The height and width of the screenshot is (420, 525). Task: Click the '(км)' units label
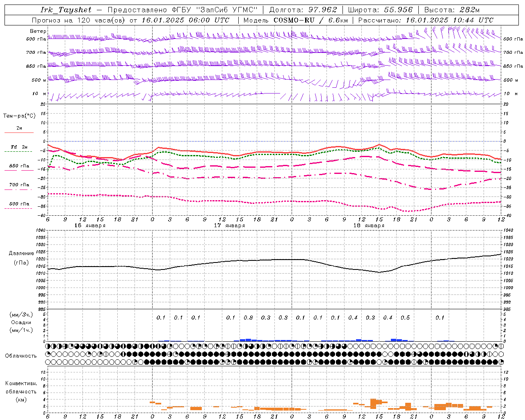[21, 399]
